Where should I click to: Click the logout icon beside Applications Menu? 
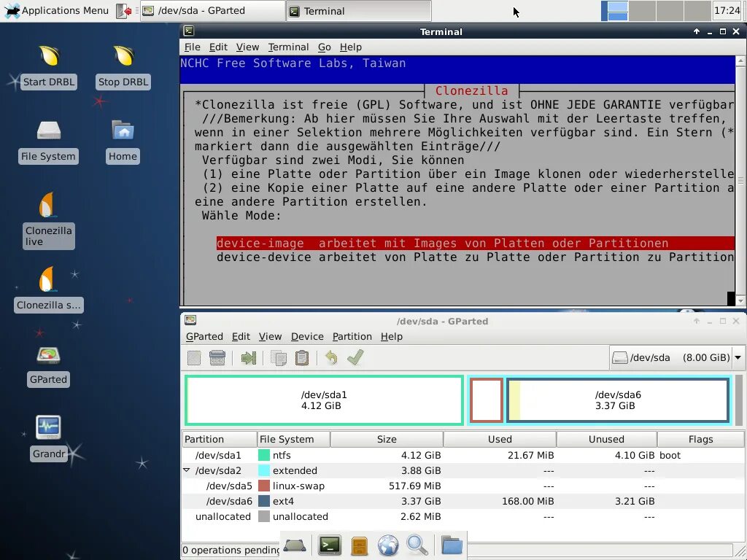pyautogui.click(x=124, y=10)
